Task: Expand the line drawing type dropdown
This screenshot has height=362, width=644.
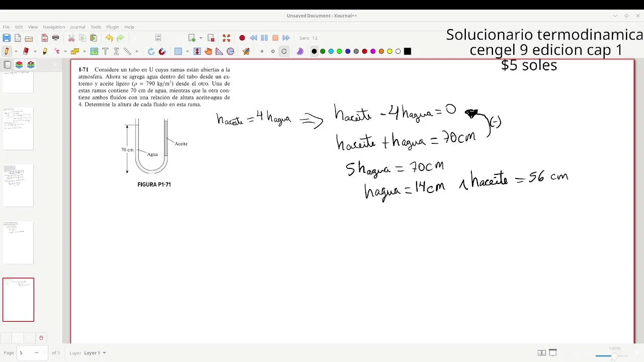Action: (x=136, y=51)
